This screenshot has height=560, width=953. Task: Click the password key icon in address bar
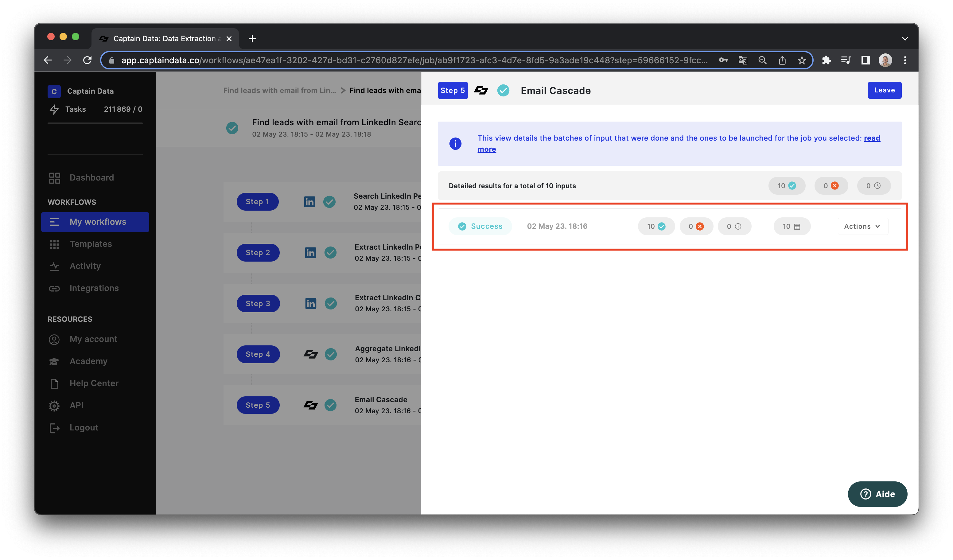tap(723, 60)
